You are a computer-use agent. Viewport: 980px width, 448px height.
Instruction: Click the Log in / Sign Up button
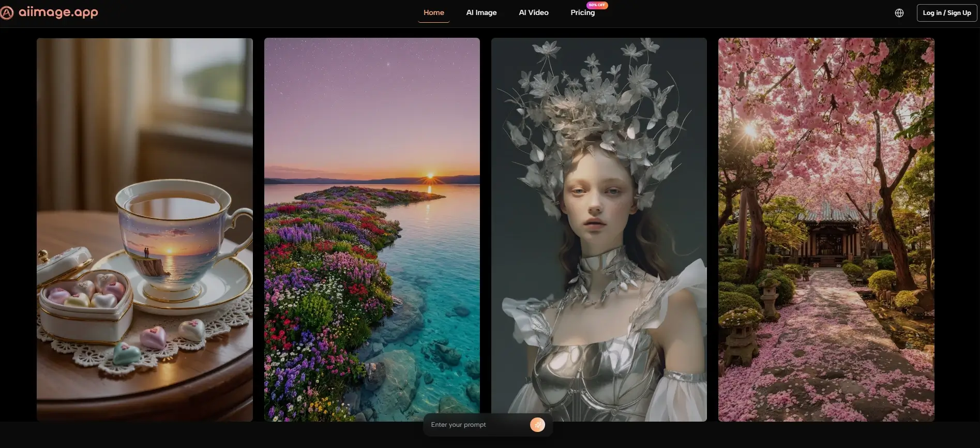946,13
